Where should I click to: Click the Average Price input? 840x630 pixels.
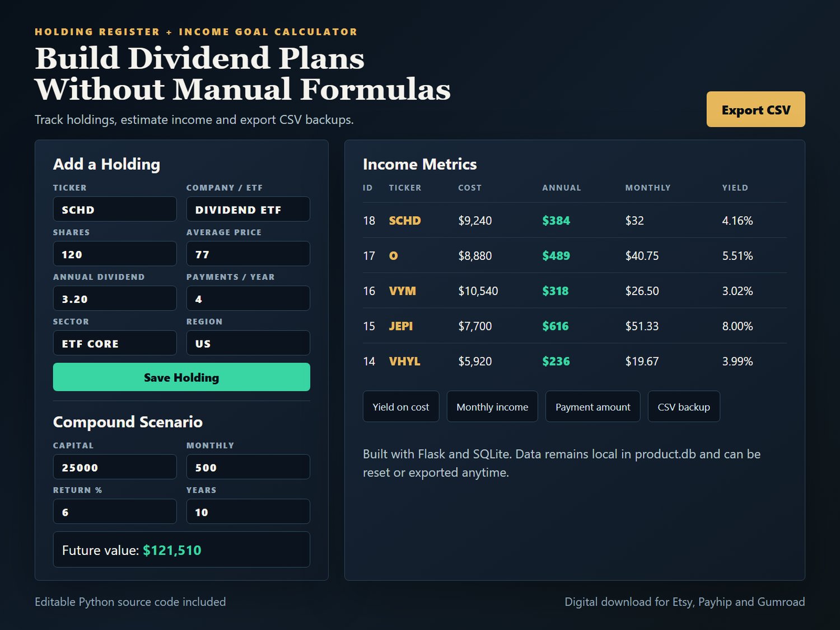(248, 254)
